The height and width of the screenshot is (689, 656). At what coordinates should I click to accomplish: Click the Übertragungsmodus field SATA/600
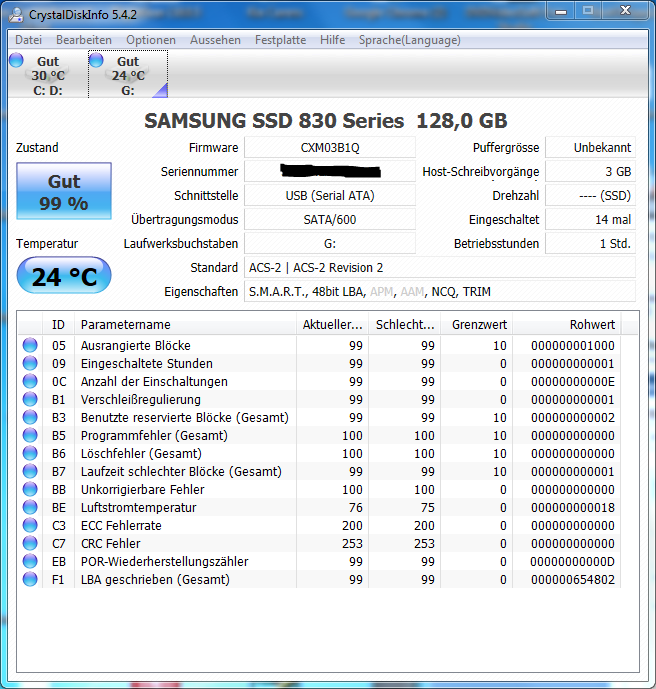coord(330,219)
